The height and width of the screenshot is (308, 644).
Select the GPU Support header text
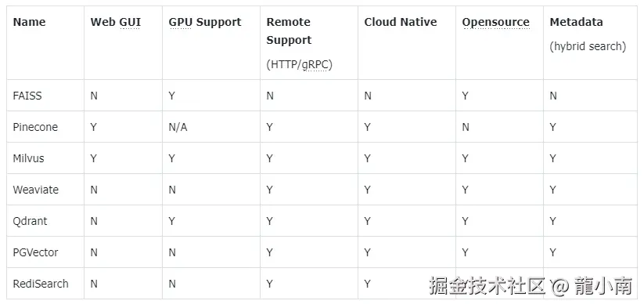coord(205,22)
